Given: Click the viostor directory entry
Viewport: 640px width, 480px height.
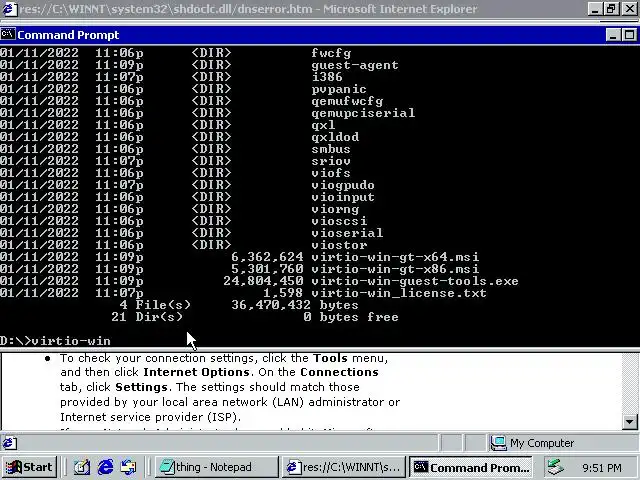Looking at the screenshot, I should [339, 245].
